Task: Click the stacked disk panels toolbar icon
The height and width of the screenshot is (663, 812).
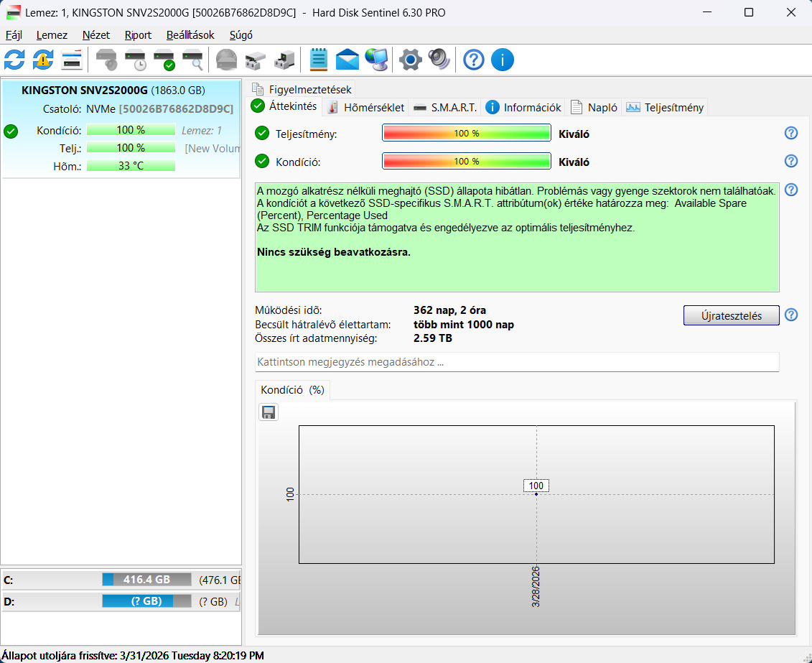Action: pos(72,60)
